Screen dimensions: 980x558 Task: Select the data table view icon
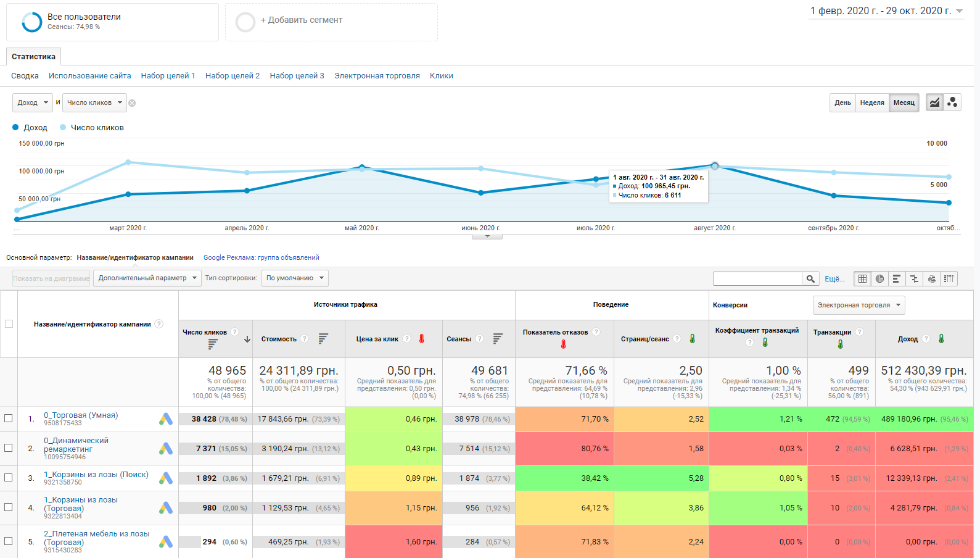click(x=862, y=279)
